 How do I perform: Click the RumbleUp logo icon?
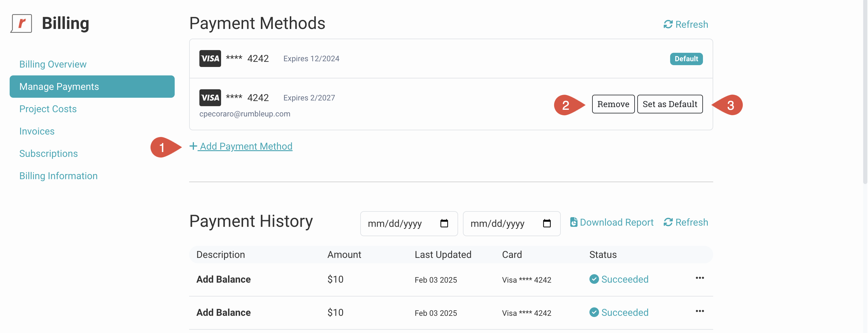click(21, 23)
